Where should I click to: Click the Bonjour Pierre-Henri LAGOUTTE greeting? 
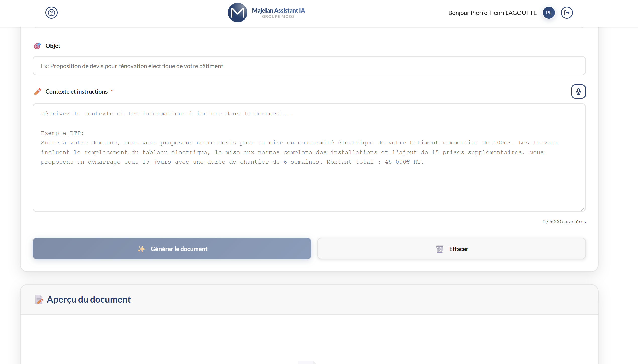coord(492,13)
